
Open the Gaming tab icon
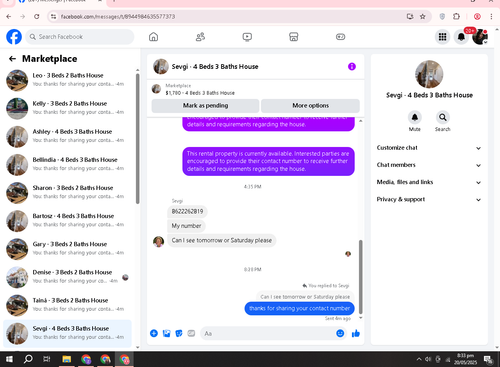pyautogui.click(x=340, y=37)
